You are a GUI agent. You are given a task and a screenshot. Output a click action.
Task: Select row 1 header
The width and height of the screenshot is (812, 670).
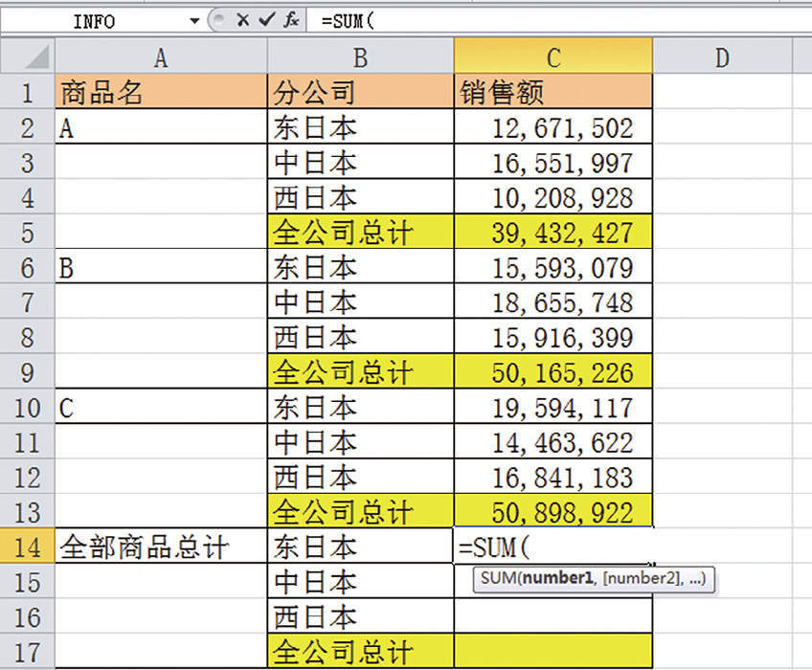(27, 91)
